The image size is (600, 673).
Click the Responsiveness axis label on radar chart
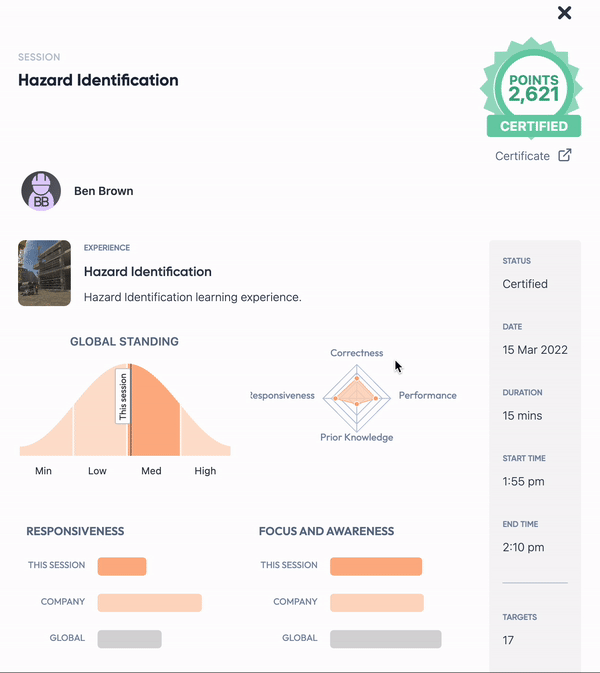[x=282, y=395]
